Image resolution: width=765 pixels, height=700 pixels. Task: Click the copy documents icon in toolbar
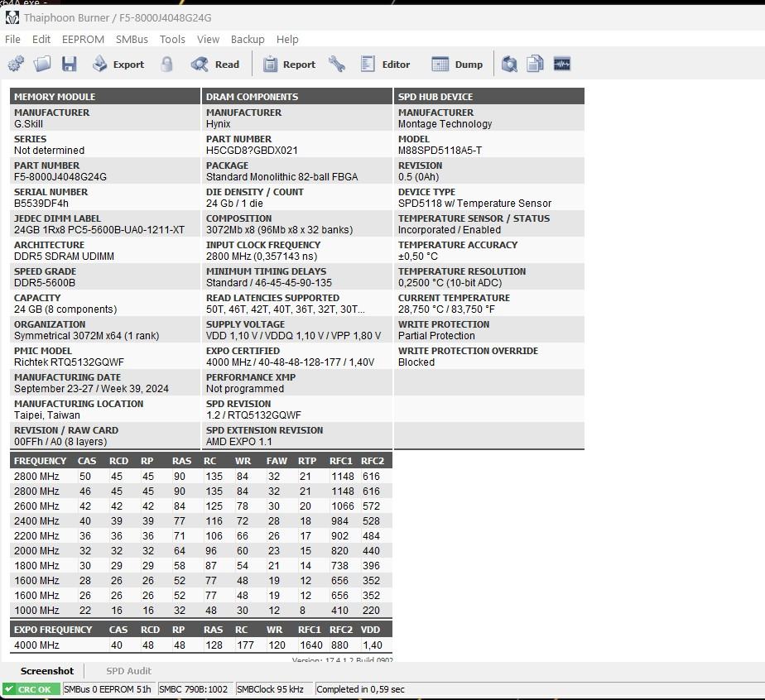point(535,64)
